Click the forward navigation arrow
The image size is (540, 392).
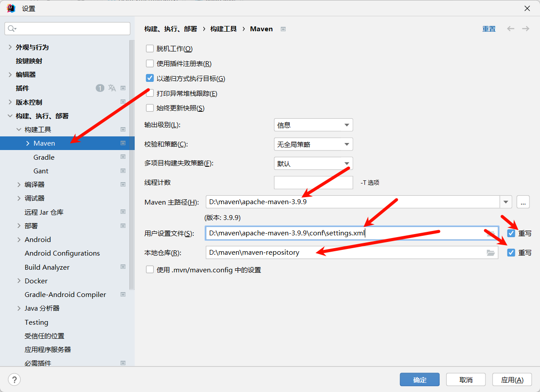click(525, 29)
